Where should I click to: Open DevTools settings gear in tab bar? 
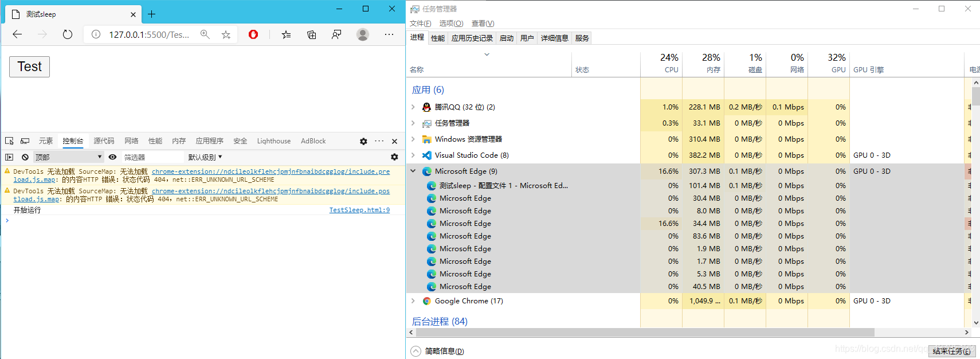363,141
